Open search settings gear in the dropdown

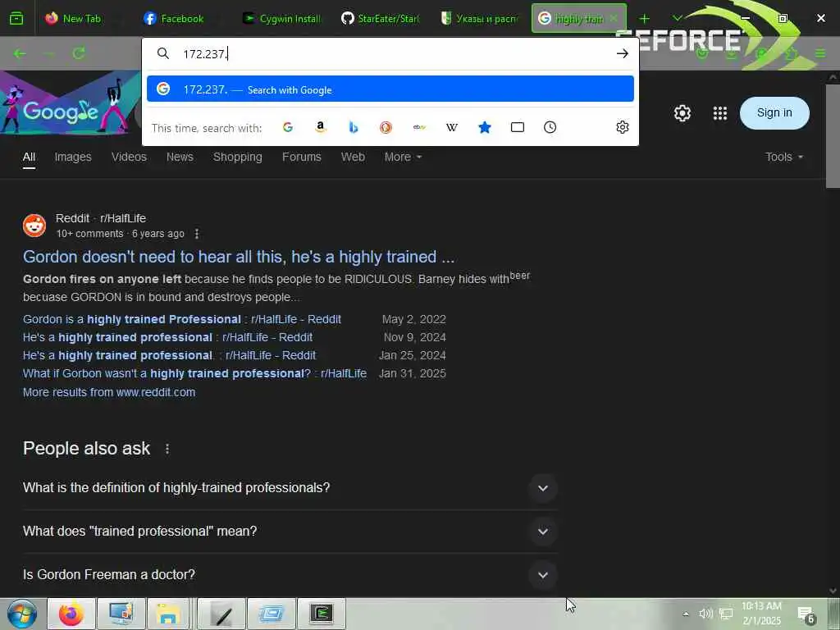point(622,127)
